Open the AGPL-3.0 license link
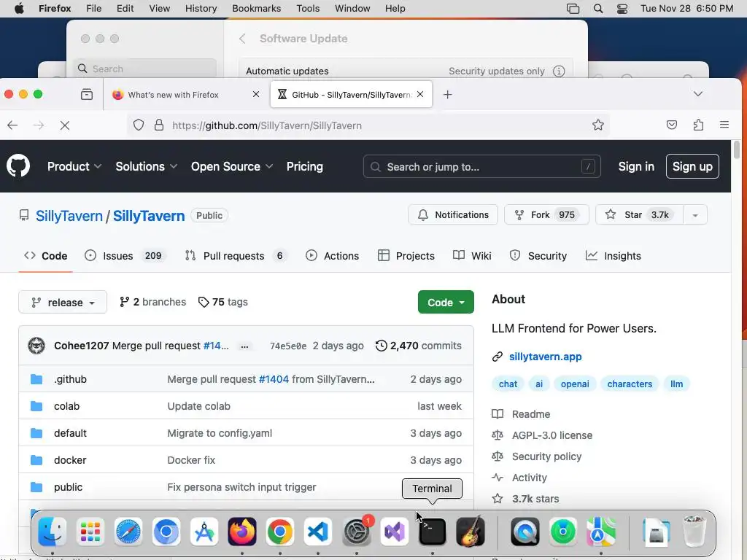Screen dimensions: 747x560 (552, 435)
